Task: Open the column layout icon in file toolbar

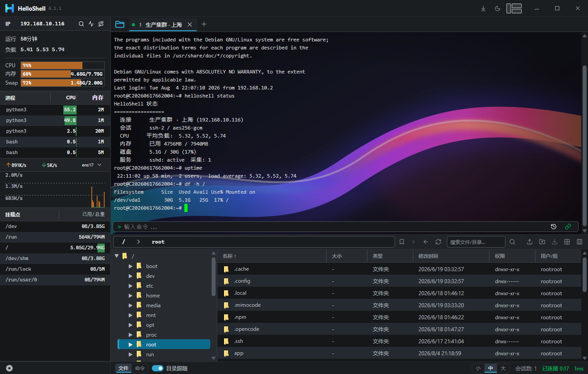Action: (x=580, y=242)
